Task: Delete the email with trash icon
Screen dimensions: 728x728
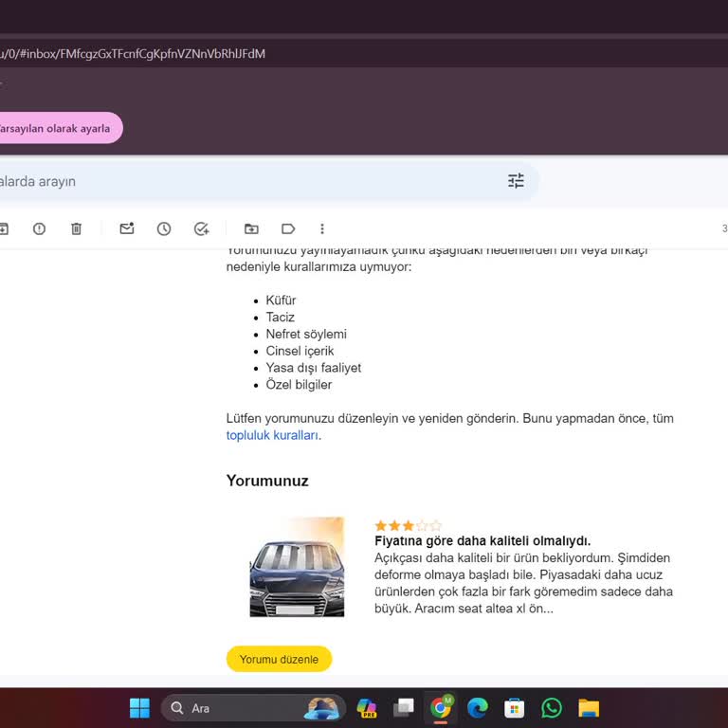Action: 76,228
